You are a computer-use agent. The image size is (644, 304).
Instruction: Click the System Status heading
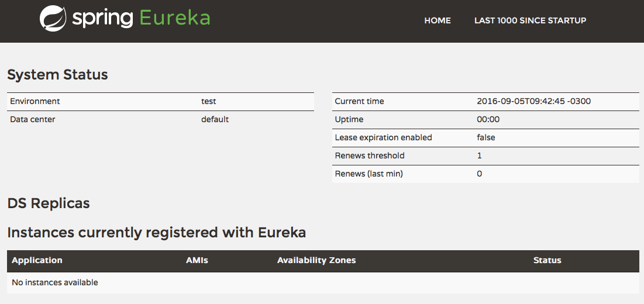tap(57, 75)
